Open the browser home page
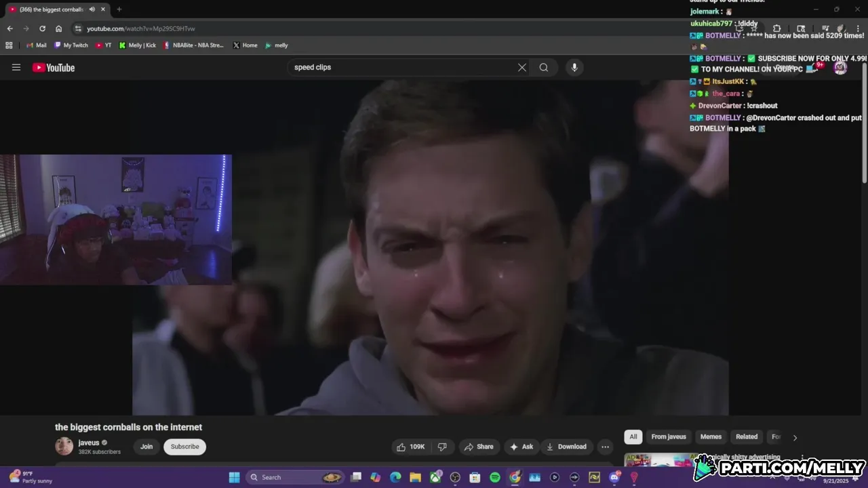Image resolution: width=868 pixels, height=488 pixels. (x=59, y=28)
